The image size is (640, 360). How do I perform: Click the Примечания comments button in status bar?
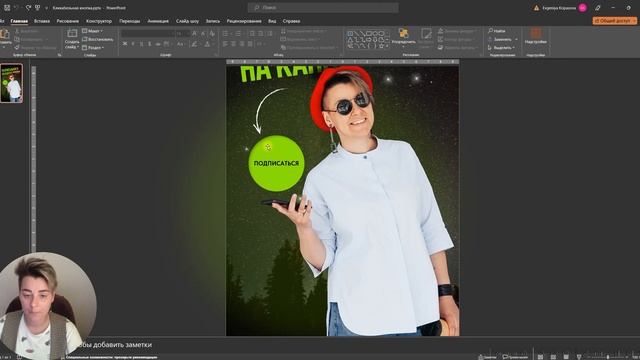515,357
